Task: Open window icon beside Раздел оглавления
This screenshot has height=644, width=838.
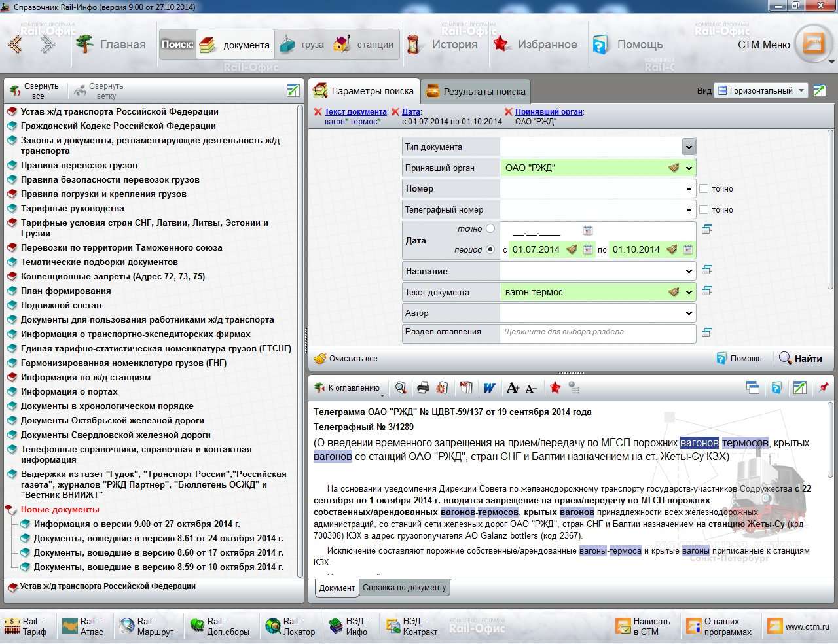Action: point(707,332)
